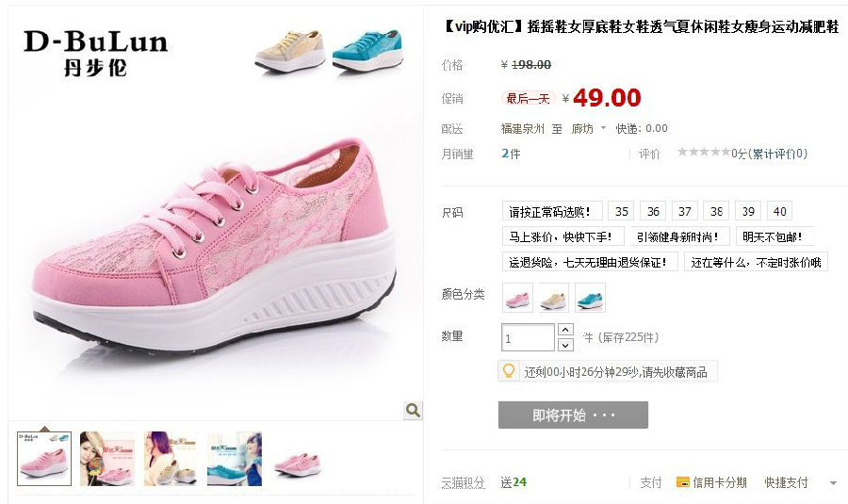The image size is (848, 504).
Task: Click the quantity input field
Action: (x=528, y=337)
